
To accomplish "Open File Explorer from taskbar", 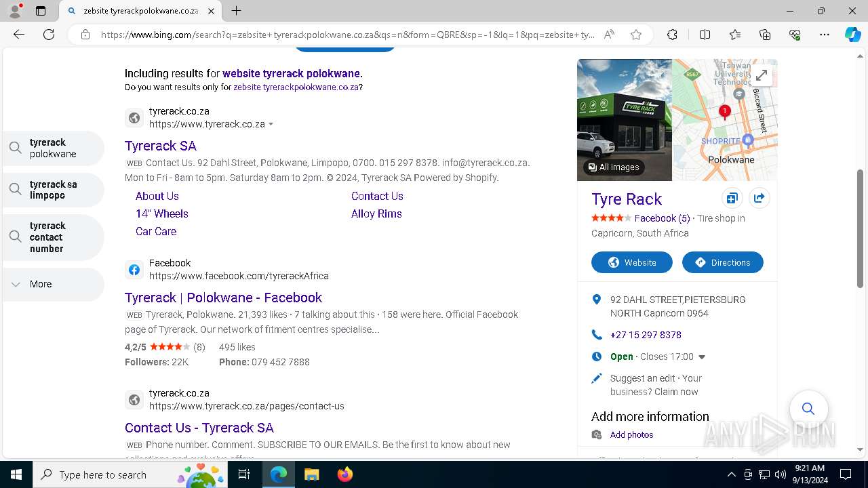I will pos(311,474).
